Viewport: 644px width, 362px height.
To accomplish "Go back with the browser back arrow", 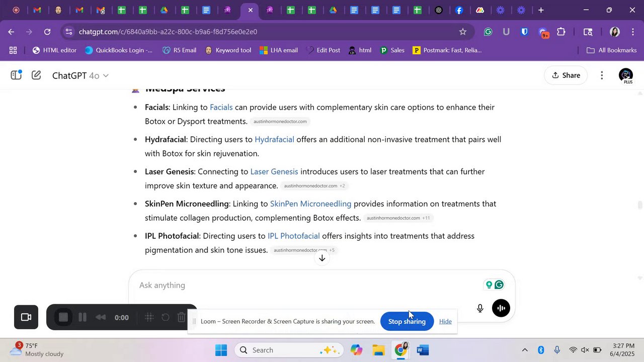I will [11, 32].
